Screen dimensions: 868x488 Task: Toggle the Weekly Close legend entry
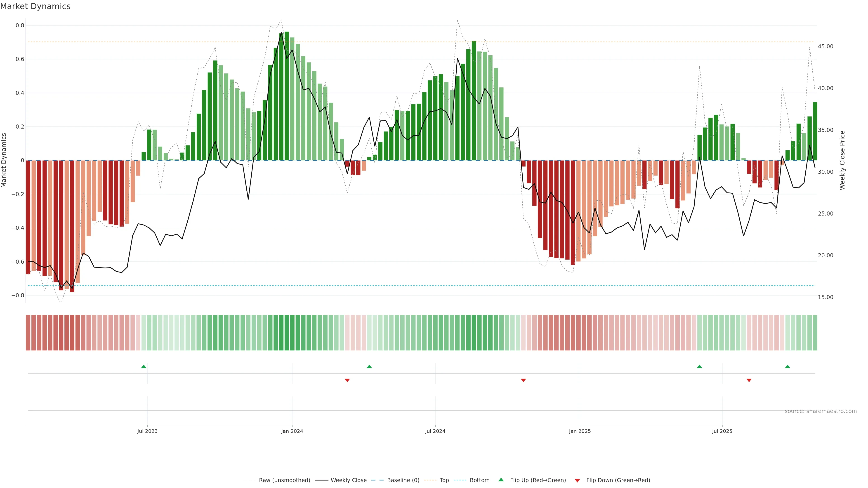point(348,480)
